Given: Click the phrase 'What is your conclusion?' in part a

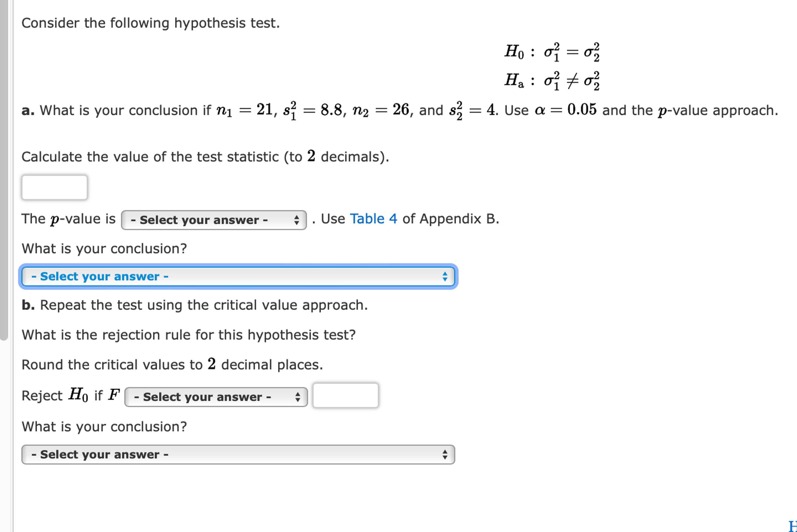Looking at the screenshot, I should tap(104, 248).
